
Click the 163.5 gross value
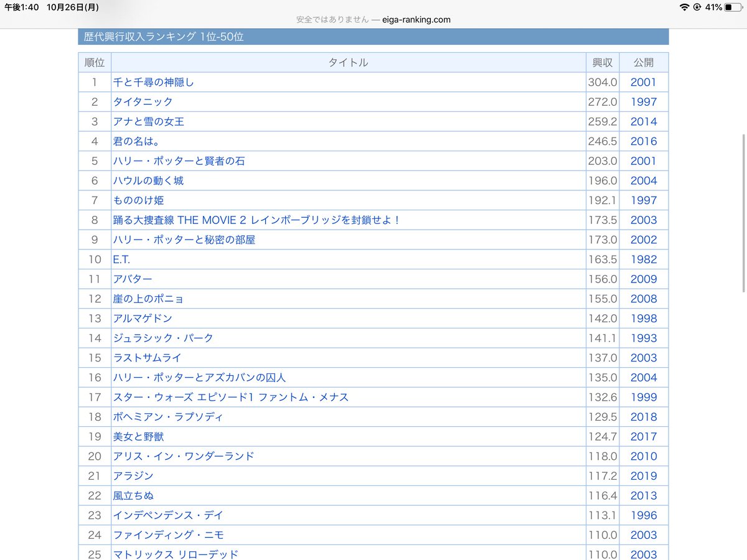(x=603, y=259)
